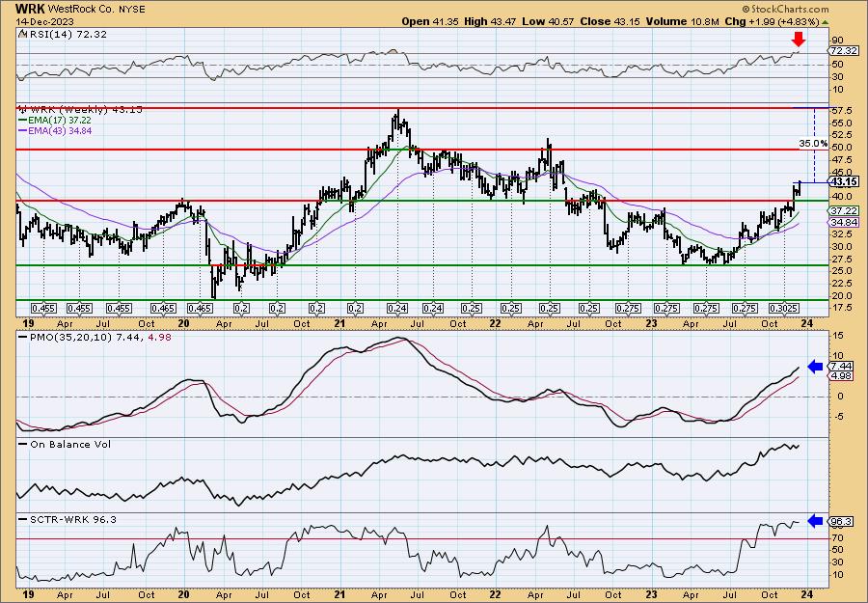Click the purple EMA(43) legend line sample
The height and width of the screenshot is (603, 868).
pyautogui.click(x=25, y=130)
